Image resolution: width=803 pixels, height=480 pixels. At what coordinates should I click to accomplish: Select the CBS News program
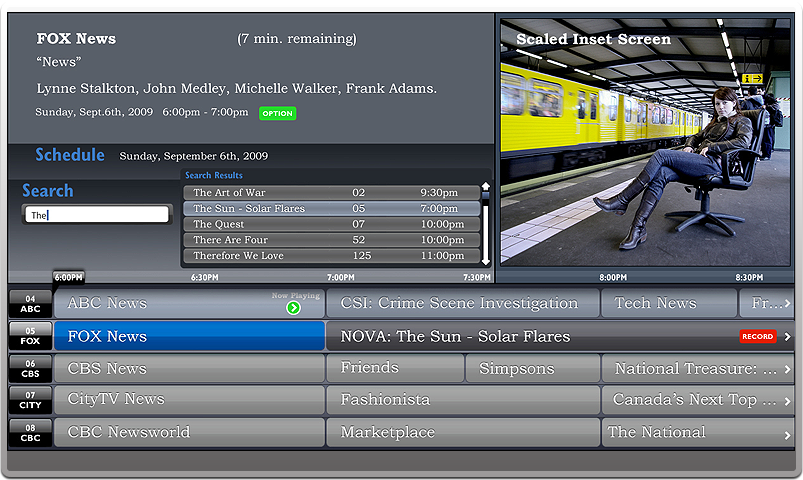(x=189, y=368)
